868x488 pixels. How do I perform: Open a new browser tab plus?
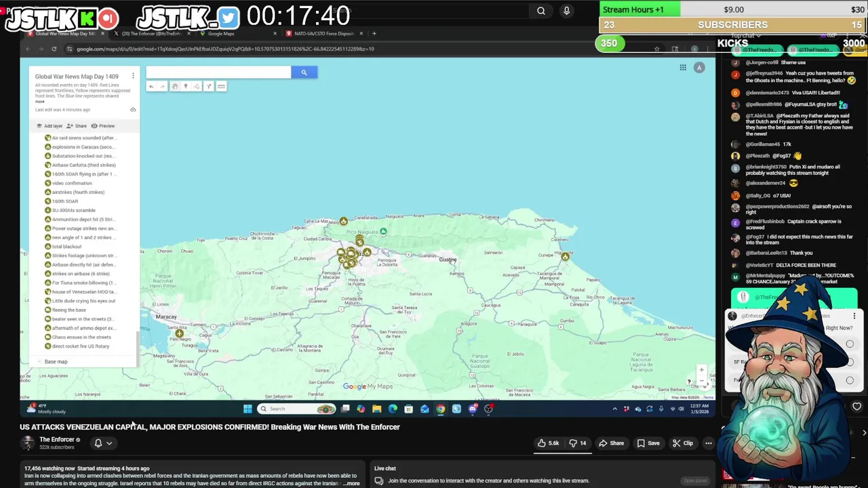(x=374, y=33)
